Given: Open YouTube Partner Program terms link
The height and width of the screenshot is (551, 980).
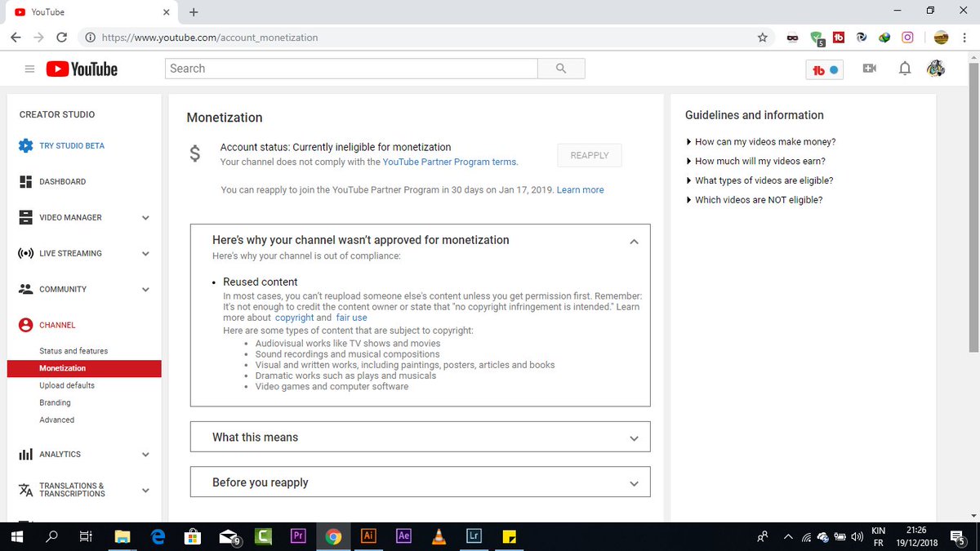Looking at the screenshot, I should tap(448, 162).
